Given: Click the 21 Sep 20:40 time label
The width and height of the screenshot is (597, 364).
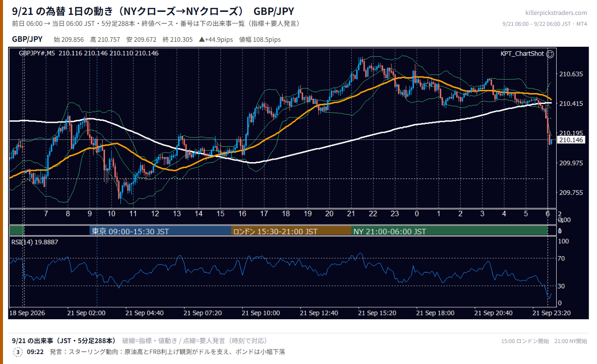Looking at the screenshot, I should coord(493,313).
